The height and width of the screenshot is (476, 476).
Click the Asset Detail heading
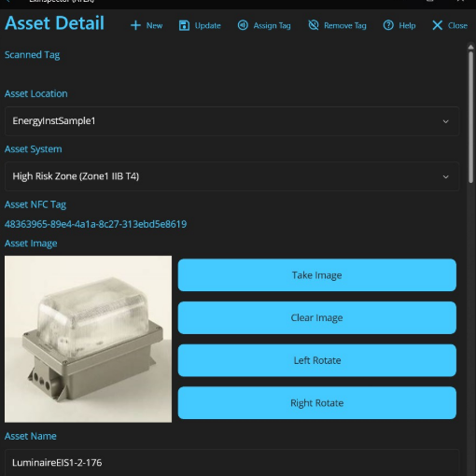[54, 23]
